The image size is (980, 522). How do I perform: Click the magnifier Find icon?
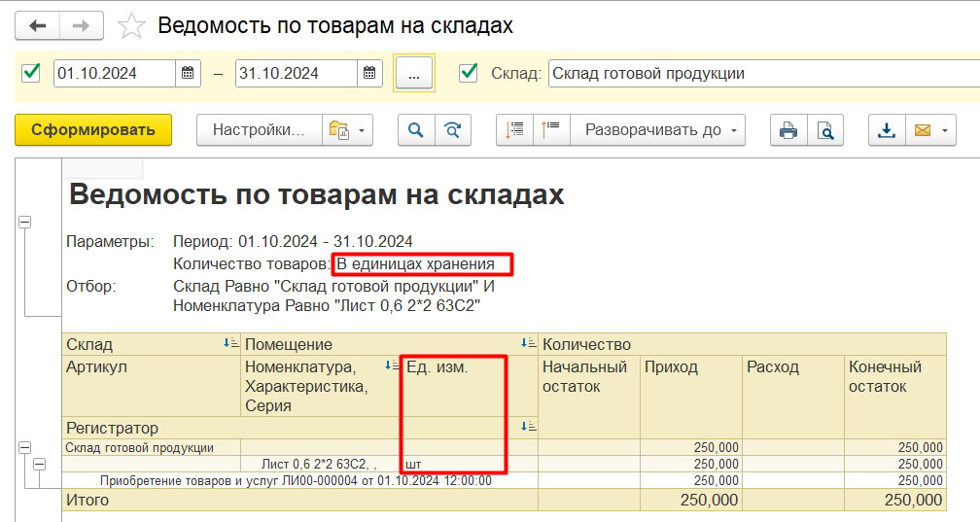tap(416, 130)
